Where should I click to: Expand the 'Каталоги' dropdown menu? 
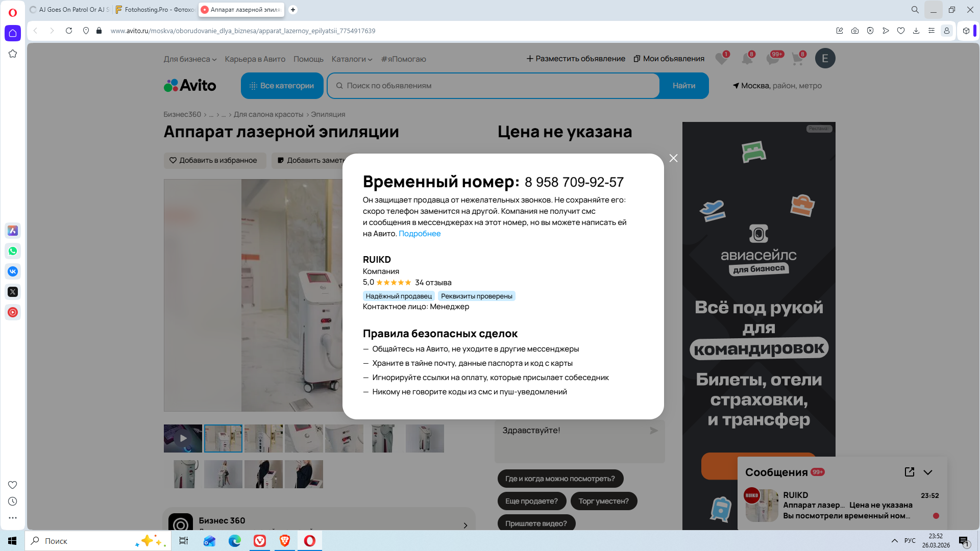click(x=352, y=59)
